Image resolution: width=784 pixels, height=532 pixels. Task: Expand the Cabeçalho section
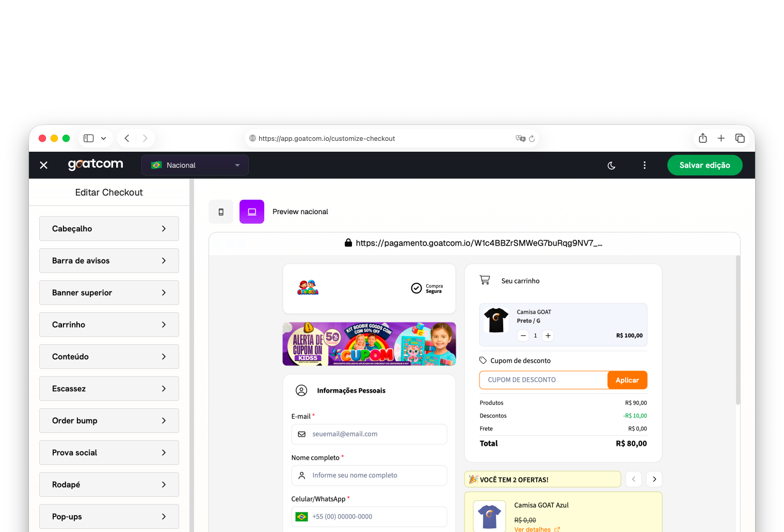109,229
